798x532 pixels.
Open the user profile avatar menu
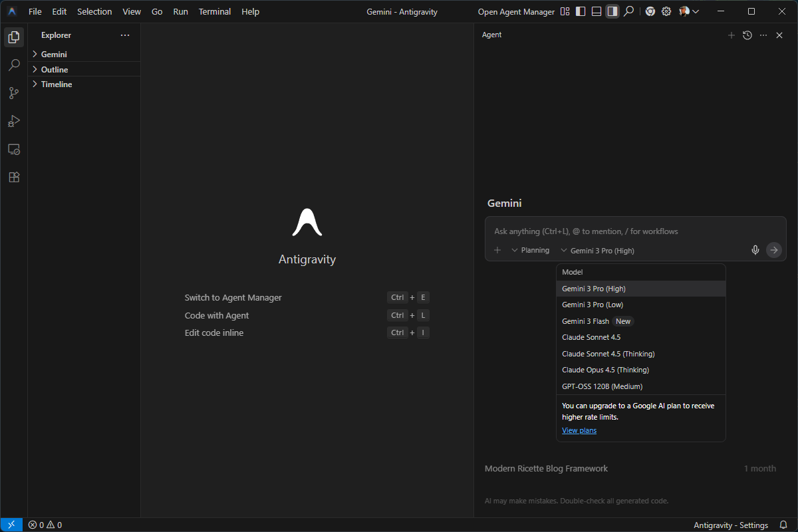tap(688, 11)
